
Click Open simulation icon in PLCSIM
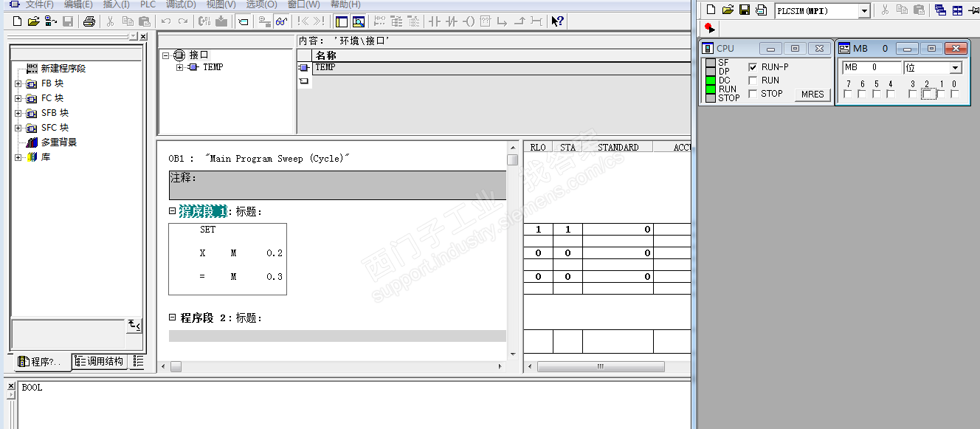point(728,10)
